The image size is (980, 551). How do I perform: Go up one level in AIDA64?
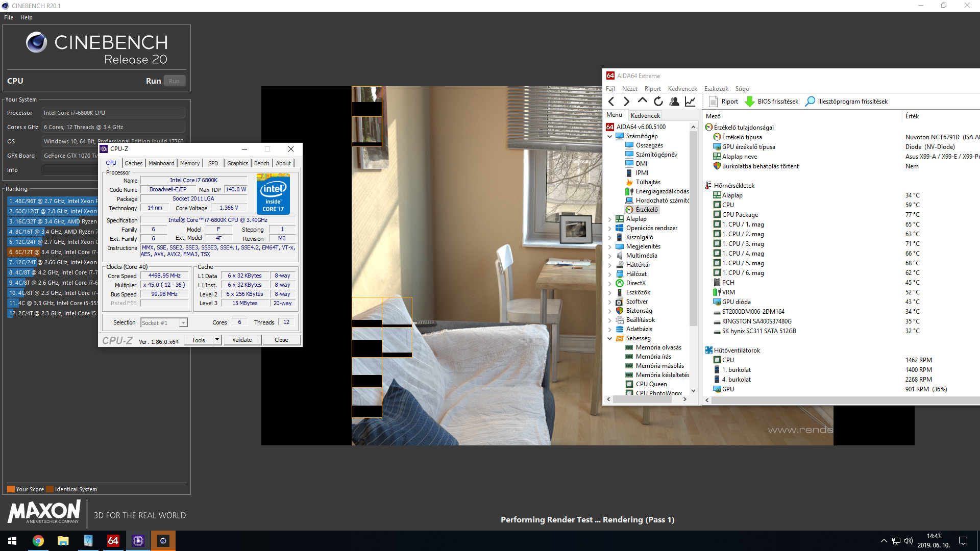pos(643,101)
